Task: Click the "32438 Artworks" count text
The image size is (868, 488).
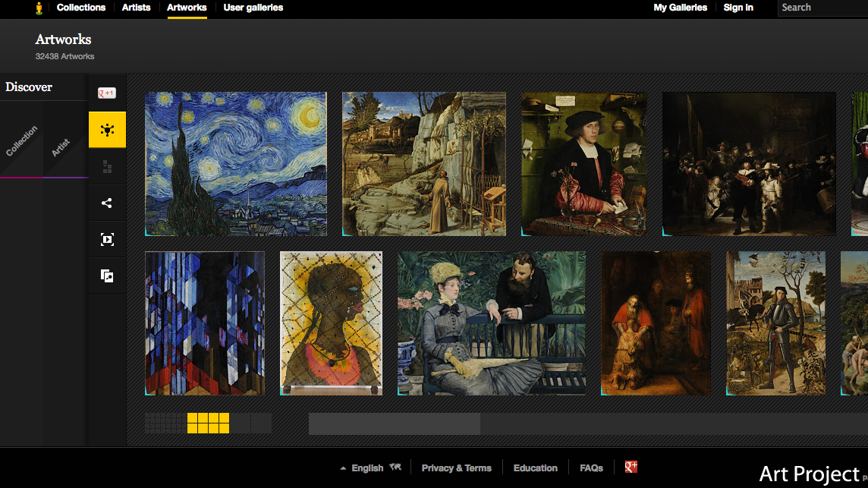Action: point(64,56)
